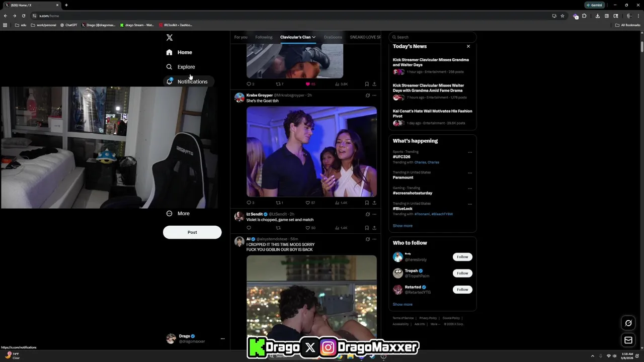Switch to For you tab
Screen dimensions: 644x362
(x=240, y=37)
